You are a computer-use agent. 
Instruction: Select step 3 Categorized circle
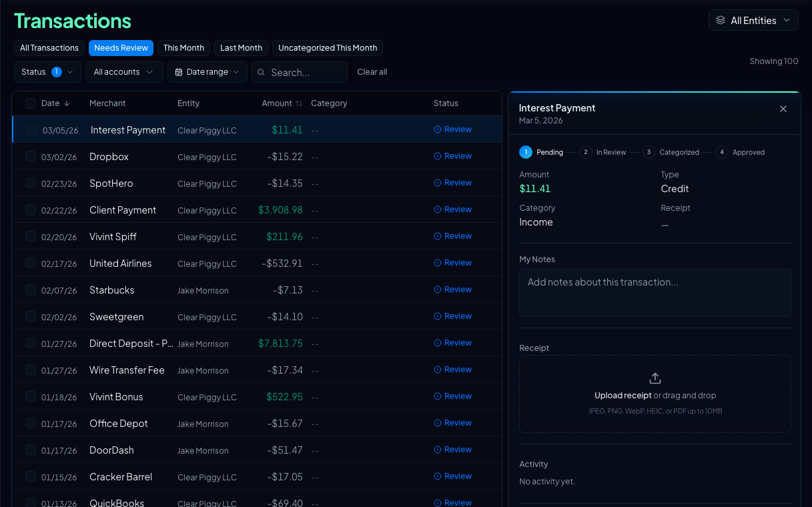[649, 152]
